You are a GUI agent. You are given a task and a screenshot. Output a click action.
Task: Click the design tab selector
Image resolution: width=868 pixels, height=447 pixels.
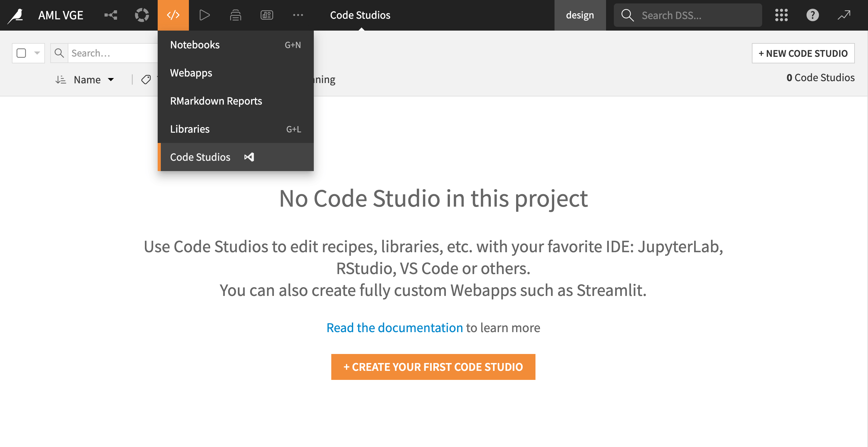click(580, 15)
